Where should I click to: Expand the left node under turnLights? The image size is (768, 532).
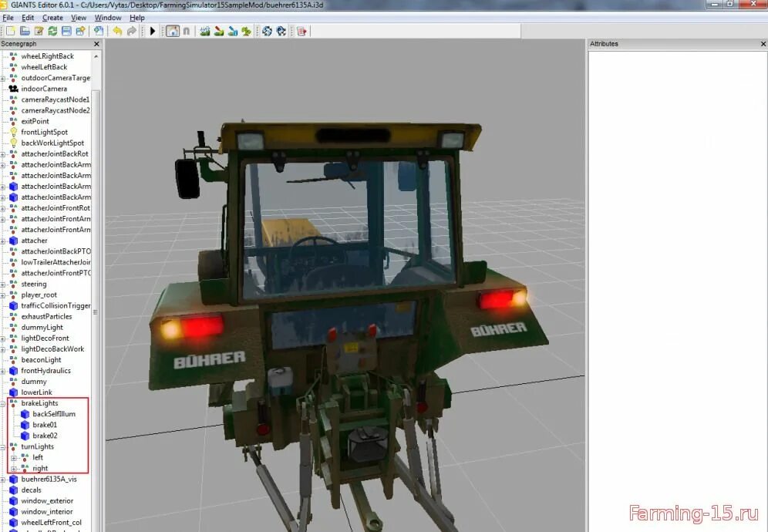pyautogui.click(x=14, y=458)
